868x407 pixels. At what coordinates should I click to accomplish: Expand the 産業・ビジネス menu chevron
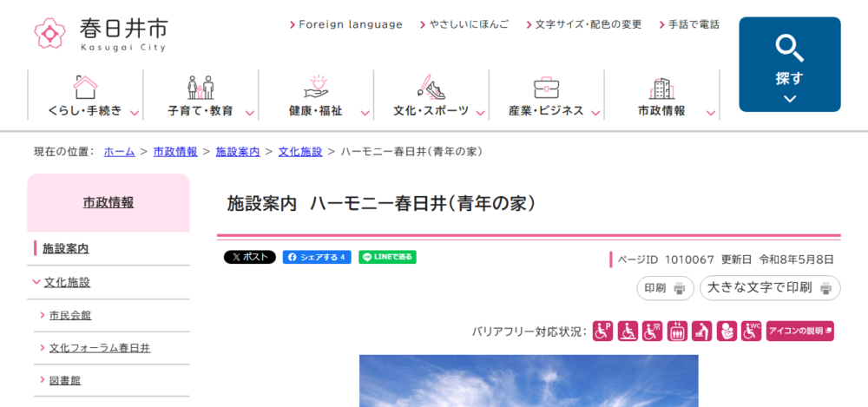(595, 113)
